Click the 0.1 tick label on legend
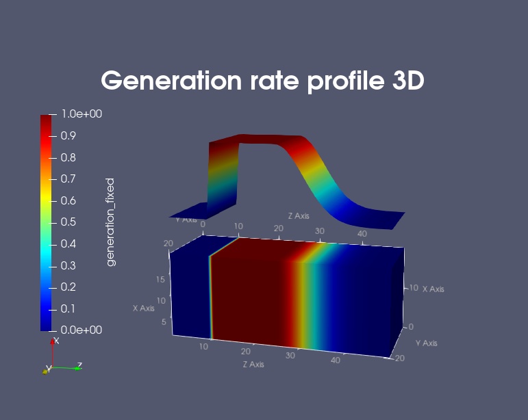The height and width of the screenshot is (420, 528). tap(68, 309)
